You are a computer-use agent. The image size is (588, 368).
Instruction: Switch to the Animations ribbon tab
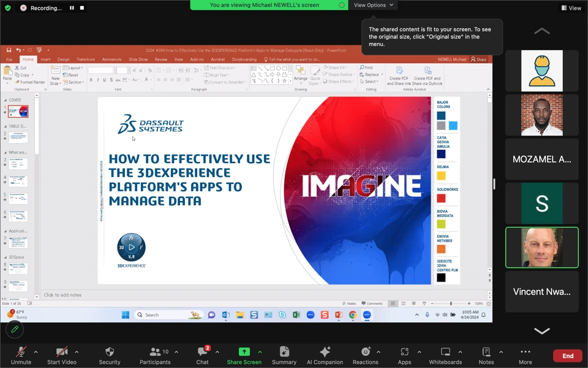tap(111, 59)
